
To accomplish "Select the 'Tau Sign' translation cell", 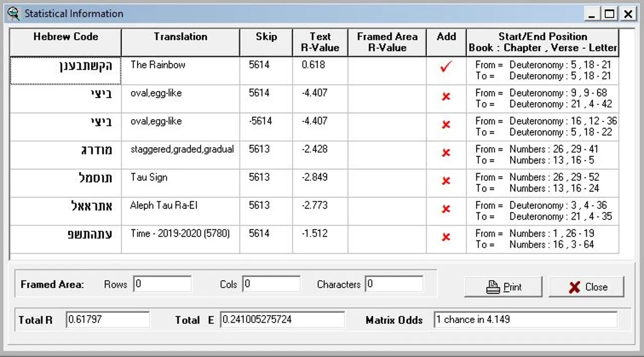I will [x=181, y=183].
